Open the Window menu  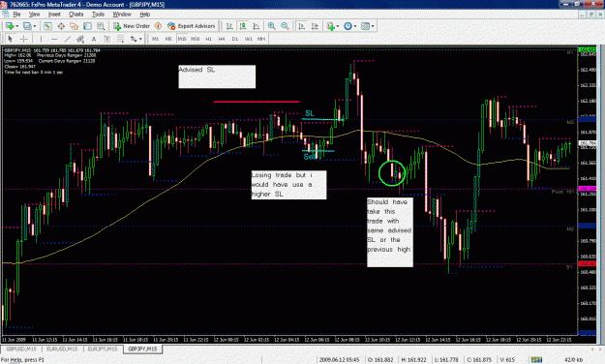122,15
